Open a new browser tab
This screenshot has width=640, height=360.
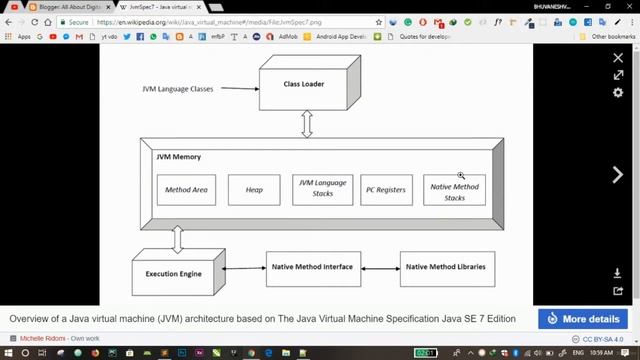point(216,7)
